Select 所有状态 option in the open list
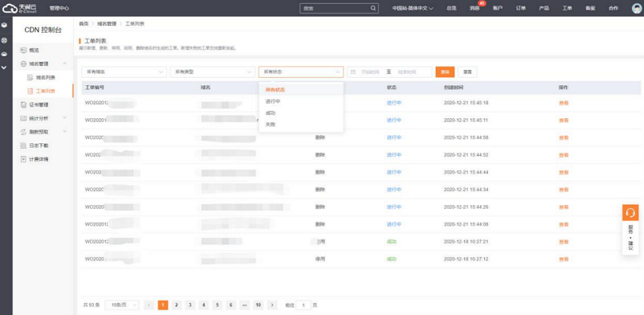644x315 pixels. click(301, 89)
